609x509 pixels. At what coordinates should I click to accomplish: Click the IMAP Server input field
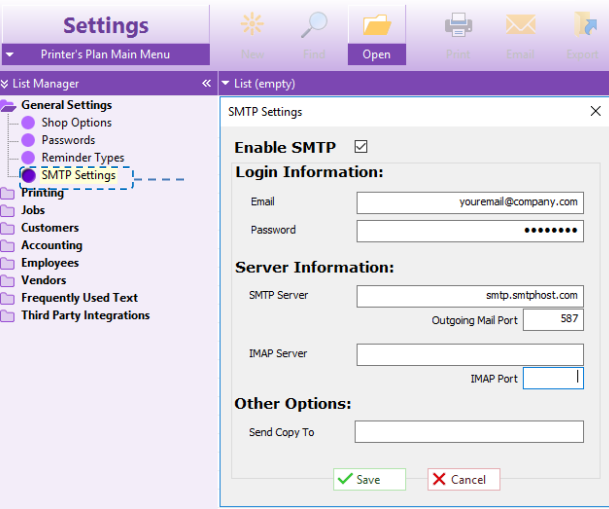pos(470,354)
